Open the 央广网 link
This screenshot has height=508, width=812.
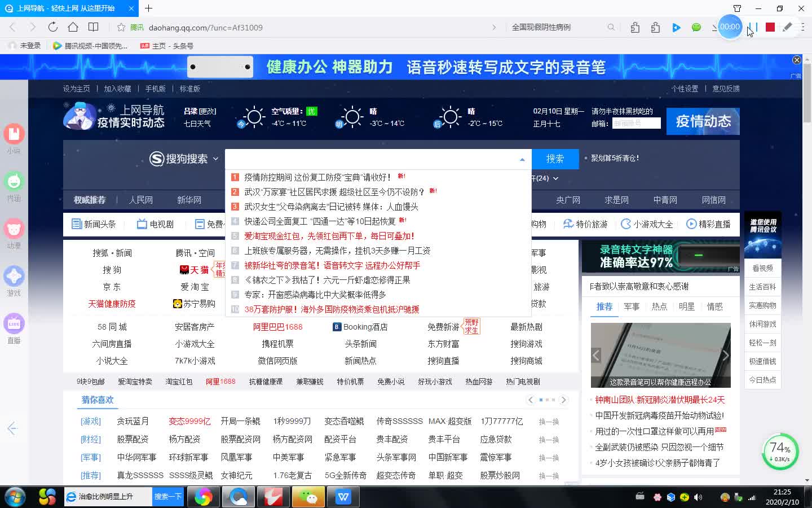tap(568, 200)
